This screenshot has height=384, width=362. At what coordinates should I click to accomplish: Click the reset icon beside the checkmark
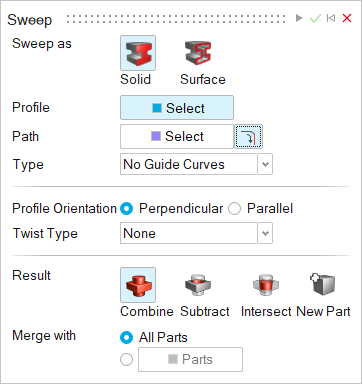tap(331, 18)
